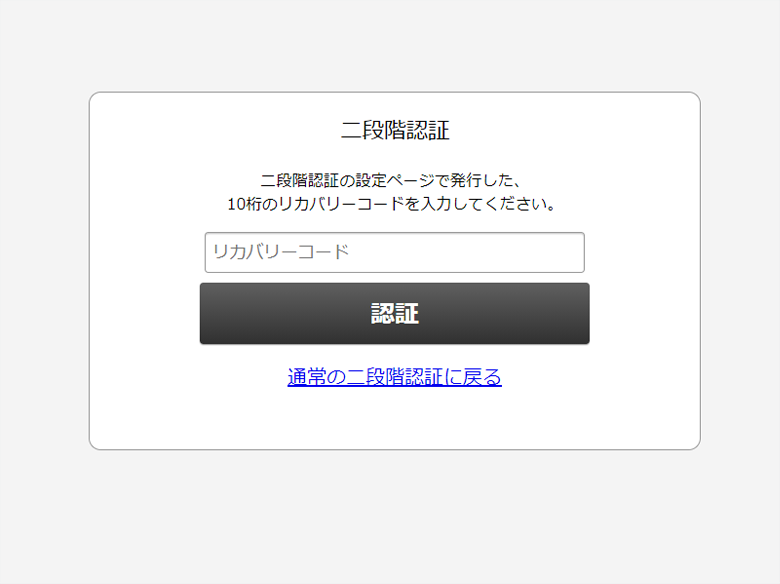Click the リカバリーコード input field
Screen dimensions: 780x584
(394, 252)
